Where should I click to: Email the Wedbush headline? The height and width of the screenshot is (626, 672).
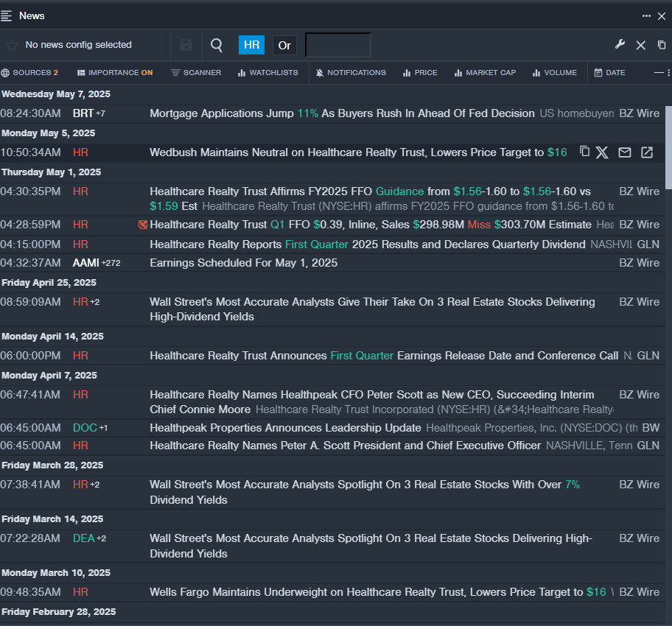(625, 152)
